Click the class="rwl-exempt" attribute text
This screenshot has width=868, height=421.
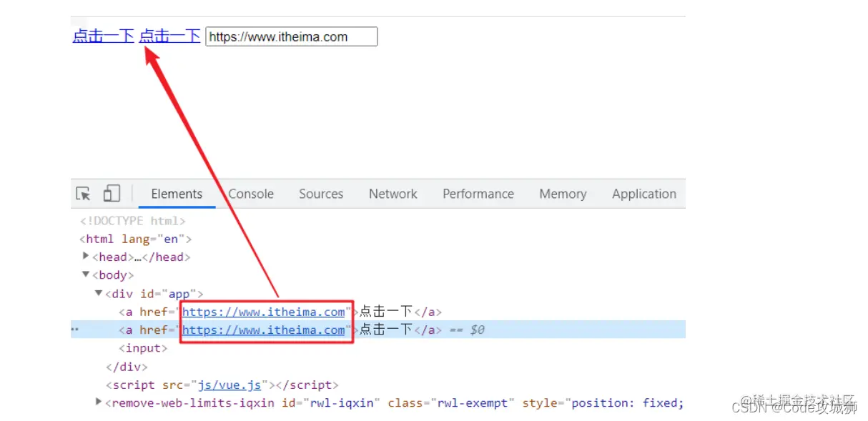(x=451, y=403)
